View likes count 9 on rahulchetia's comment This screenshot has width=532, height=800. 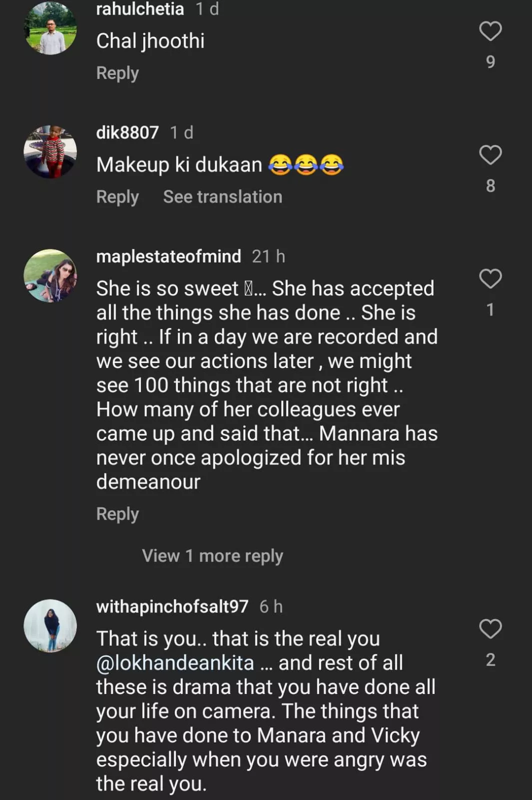[491, 62]
